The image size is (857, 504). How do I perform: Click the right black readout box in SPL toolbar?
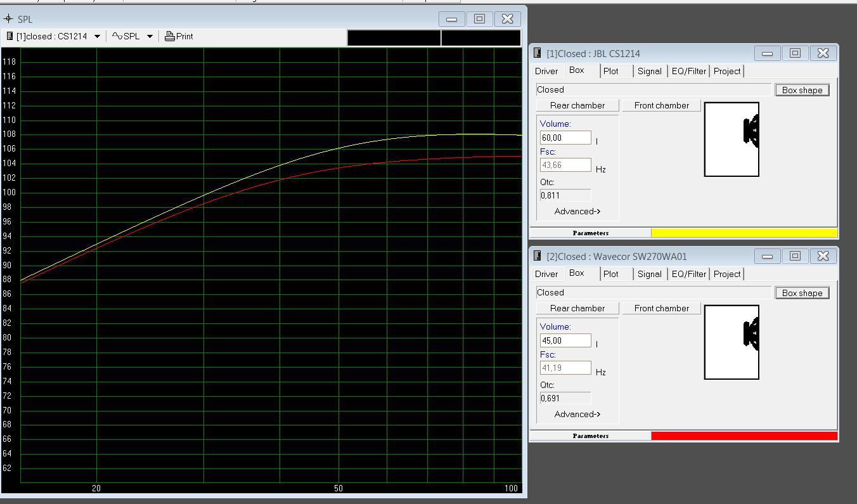(x=481, y=37)
